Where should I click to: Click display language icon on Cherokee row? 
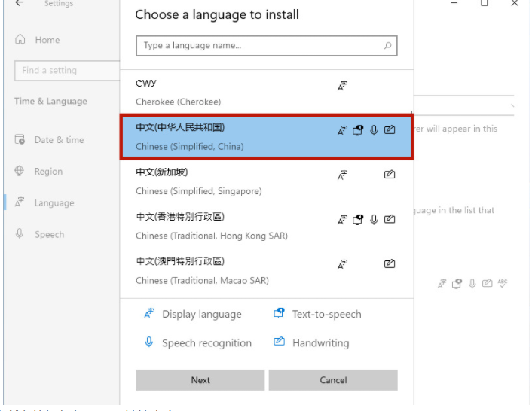pyautogui.click(x=342, y=86)
